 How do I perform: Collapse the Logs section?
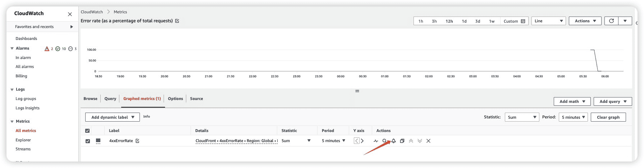pyautogui.click(x=12, y=90)
